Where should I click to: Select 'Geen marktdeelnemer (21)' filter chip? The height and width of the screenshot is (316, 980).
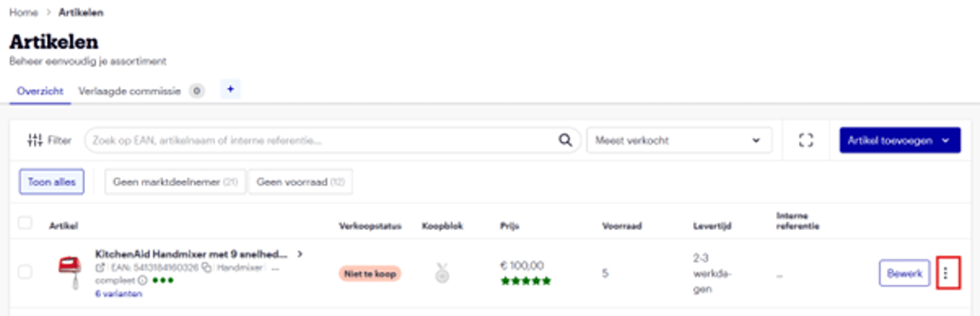click(x=175, y=182)
